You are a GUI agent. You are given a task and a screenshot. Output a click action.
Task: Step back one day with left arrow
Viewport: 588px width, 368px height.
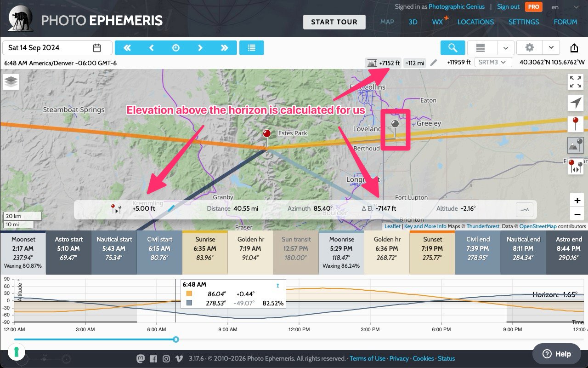[x=152, y=48]
